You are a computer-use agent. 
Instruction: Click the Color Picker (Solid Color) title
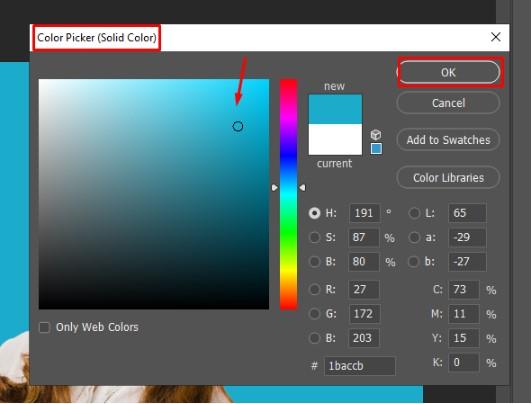[97, 37]
